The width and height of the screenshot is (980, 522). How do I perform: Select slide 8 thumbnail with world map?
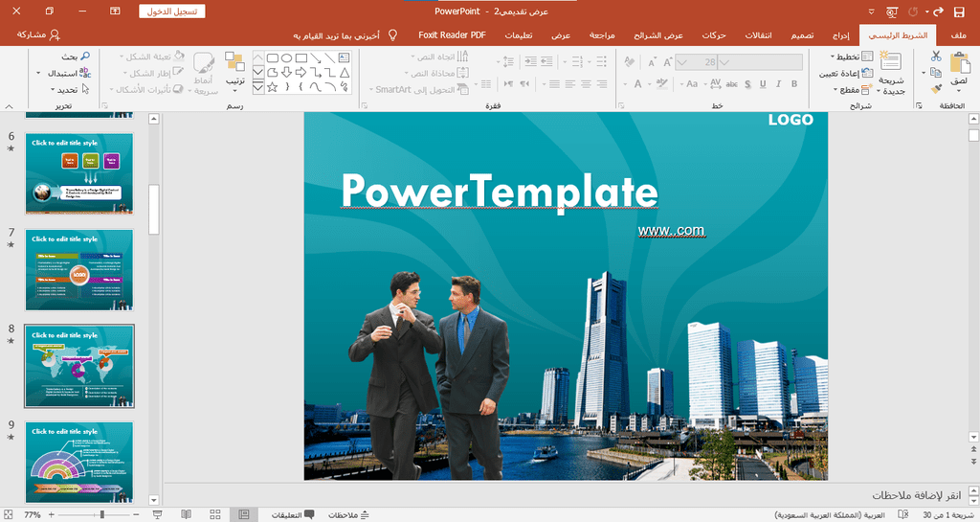point(79,366)
